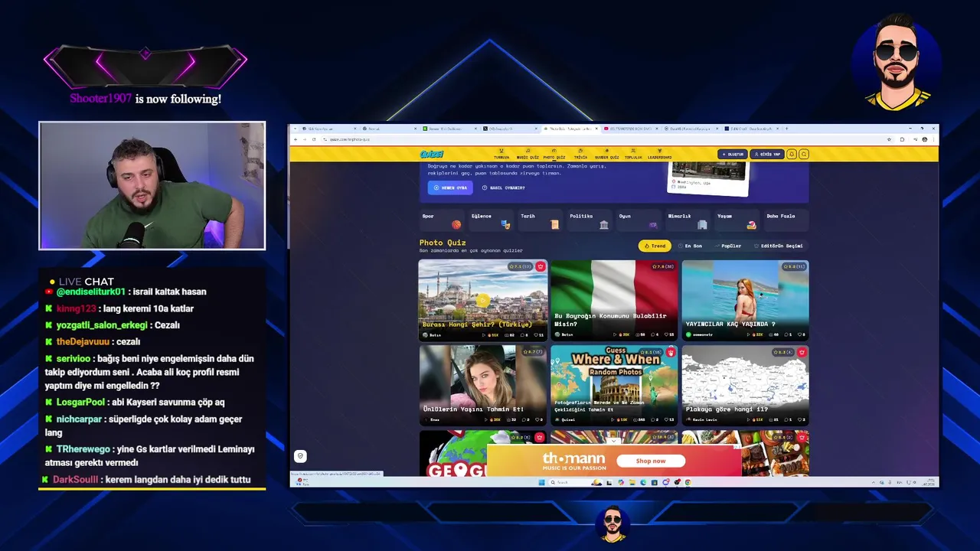The image size is (980, 551).
Task: Open Number Quiz in the top navigation
Action: point(607,154)
